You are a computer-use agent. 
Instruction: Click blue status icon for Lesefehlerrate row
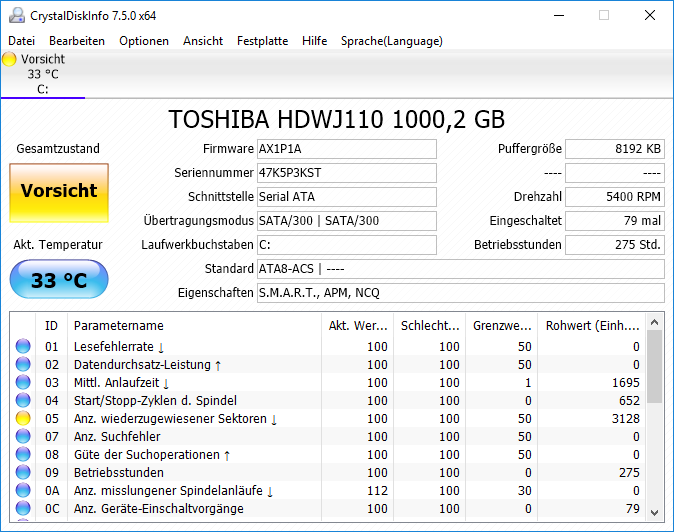23,346
